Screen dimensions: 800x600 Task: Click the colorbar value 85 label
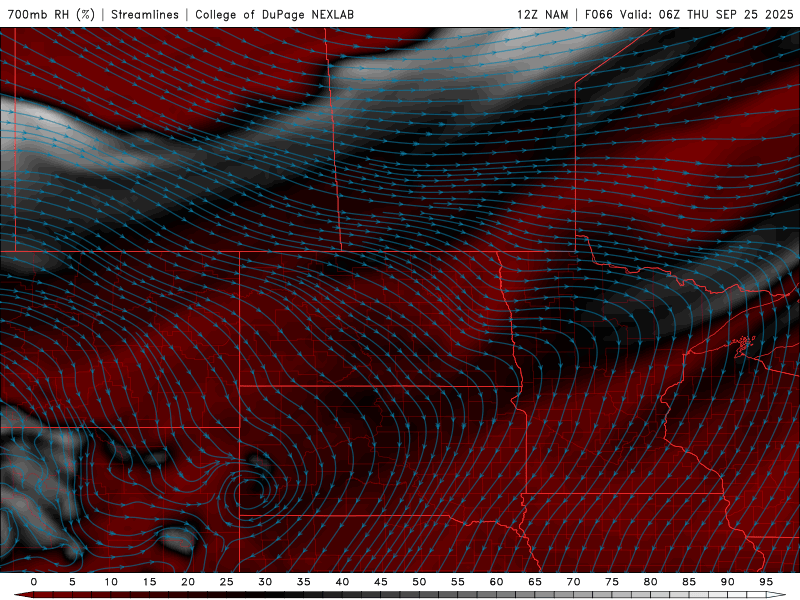click(688, 582)
